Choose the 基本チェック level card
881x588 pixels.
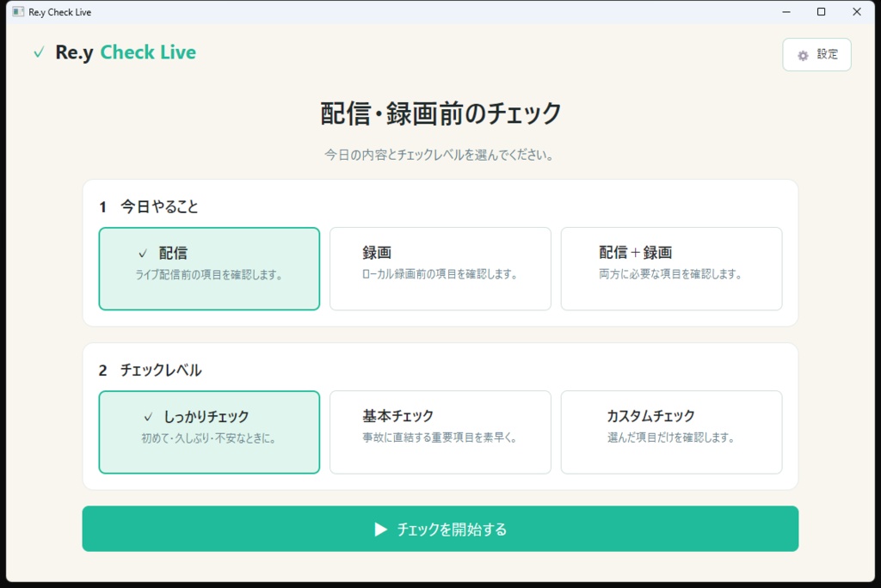pyautogui.click(x=440, y=432)
